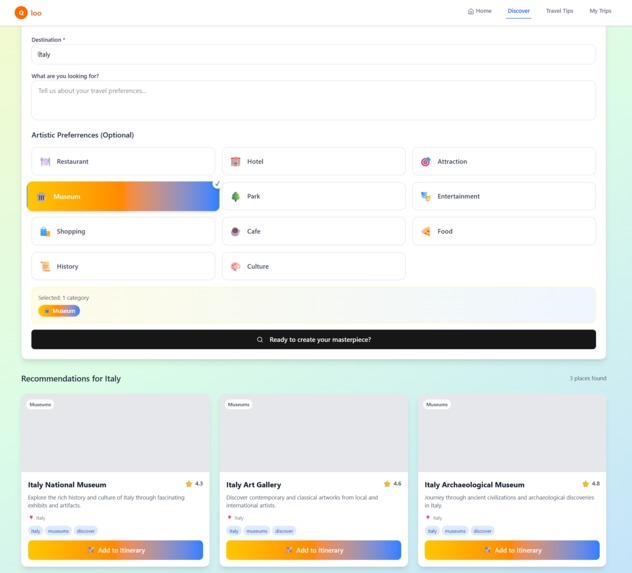Click Italy tag on Archaeological Museum card
This screenshot has height=573, width=632.
[432, 531]
